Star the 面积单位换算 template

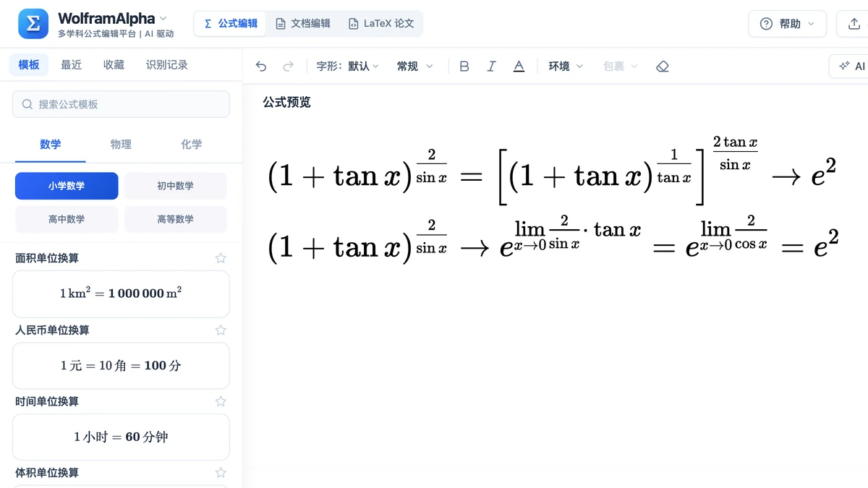tap(221, 258)
